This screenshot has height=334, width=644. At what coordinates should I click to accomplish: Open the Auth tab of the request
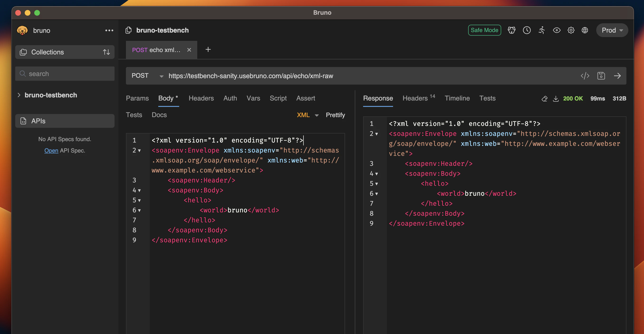pyautogui.click(x=230, y=98)
